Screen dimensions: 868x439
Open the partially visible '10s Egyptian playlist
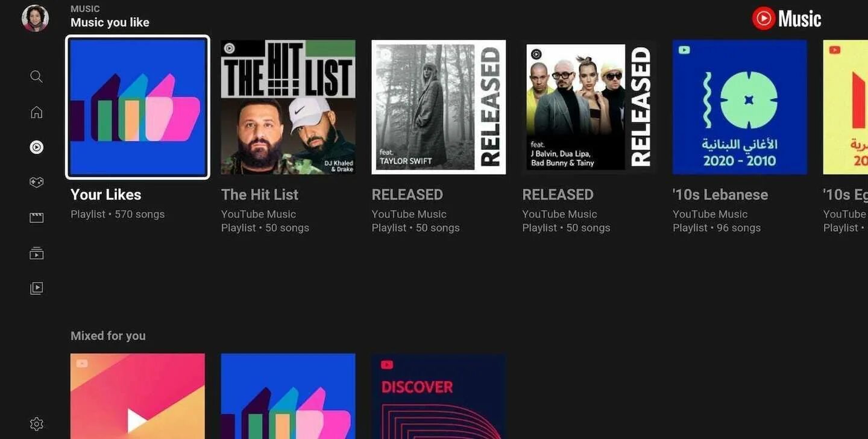click(x=846, y=107)
